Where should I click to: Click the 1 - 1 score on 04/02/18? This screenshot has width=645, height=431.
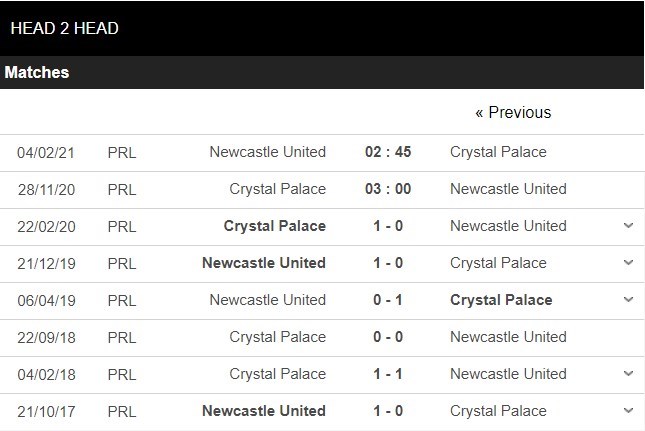[x=388, y=374]
